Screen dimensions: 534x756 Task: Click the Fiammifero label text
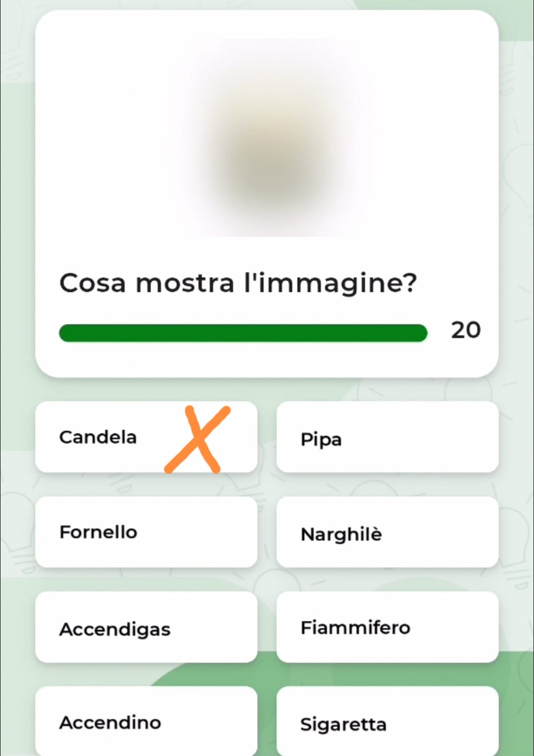[x=355, y=627]
